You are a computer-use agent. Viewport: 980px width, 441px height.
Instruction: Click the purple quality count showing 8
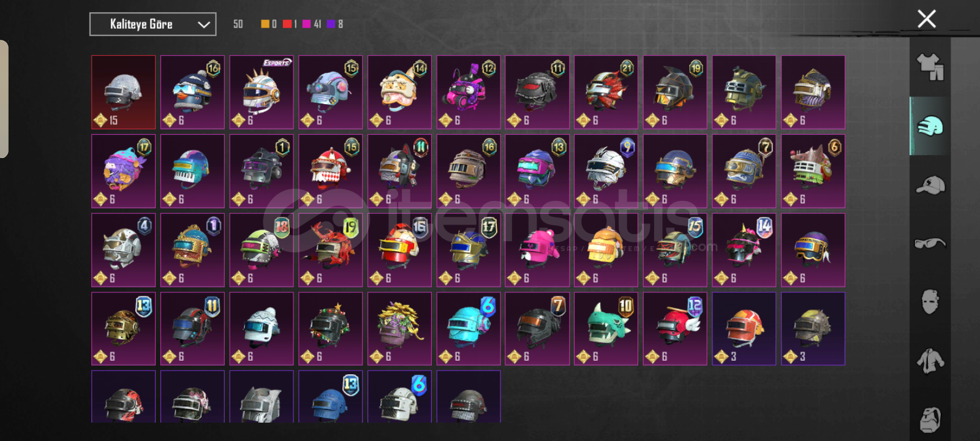point(335,24)
